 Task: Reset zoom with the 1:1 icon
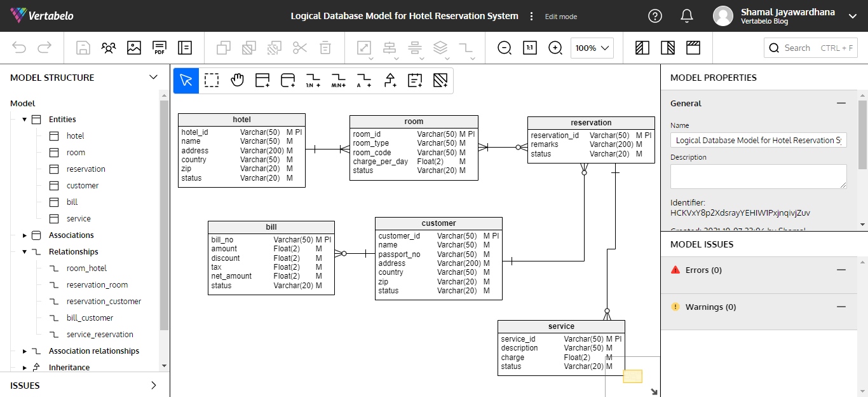tap(529, 48)
